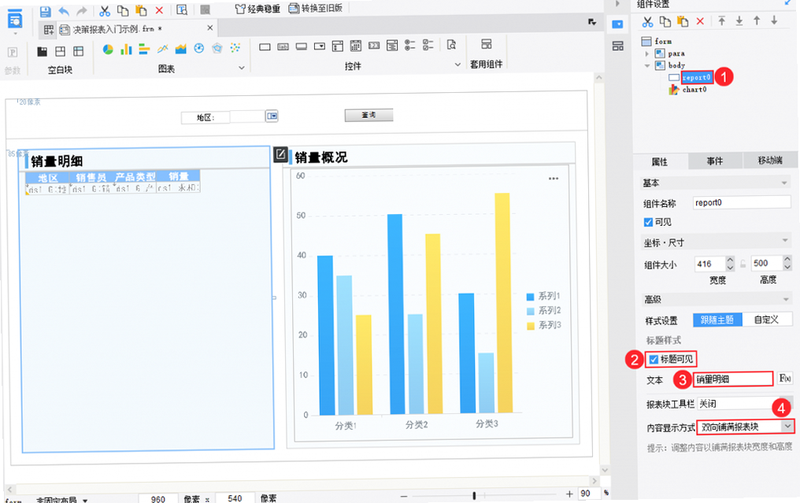Select 跟随主题 style option
This screenshot has width=800, height=503.
(717, 320)
